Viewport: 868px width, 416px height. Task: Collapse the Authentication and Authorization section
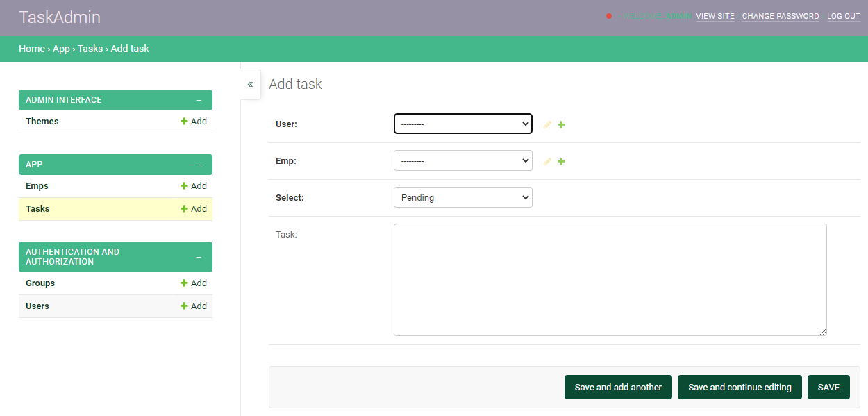199,257
